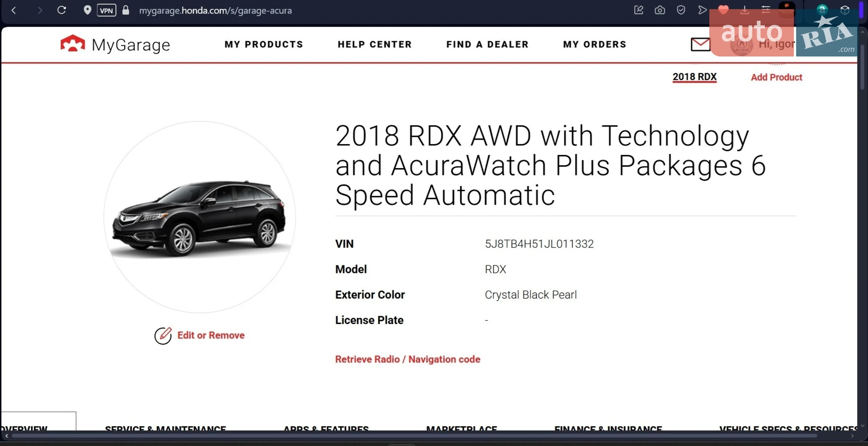Click the License Plate label
This screenshot has width=868, height=446.
coord(369,320)
